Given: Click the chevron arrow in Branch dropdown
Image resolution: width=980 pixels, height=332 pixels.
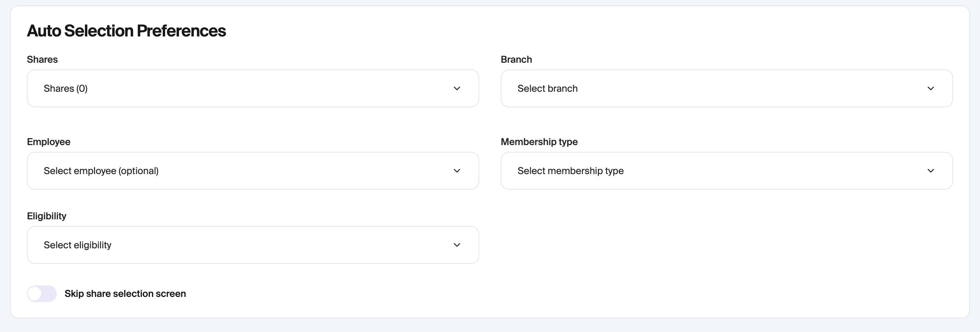Looking at the screenshot, I should [x=930, y=88].
